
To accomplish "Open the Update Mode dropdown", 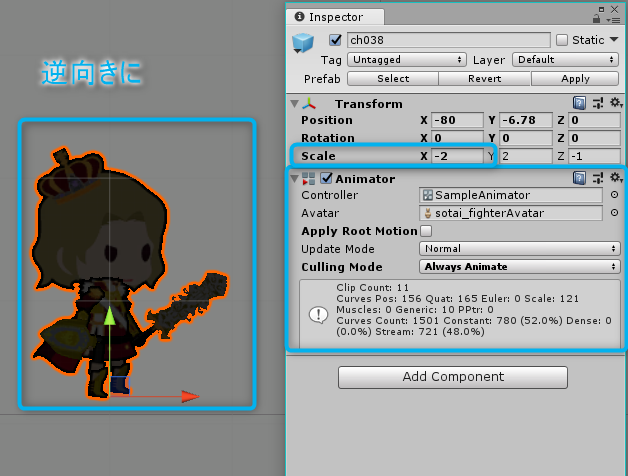I will pos(519,248).
